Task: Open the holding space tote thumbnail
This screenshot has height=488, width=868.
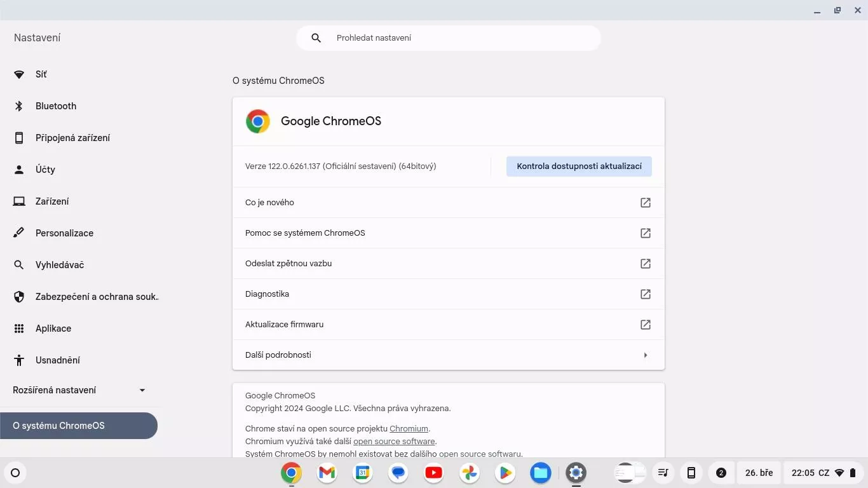Action: point(630,473)
